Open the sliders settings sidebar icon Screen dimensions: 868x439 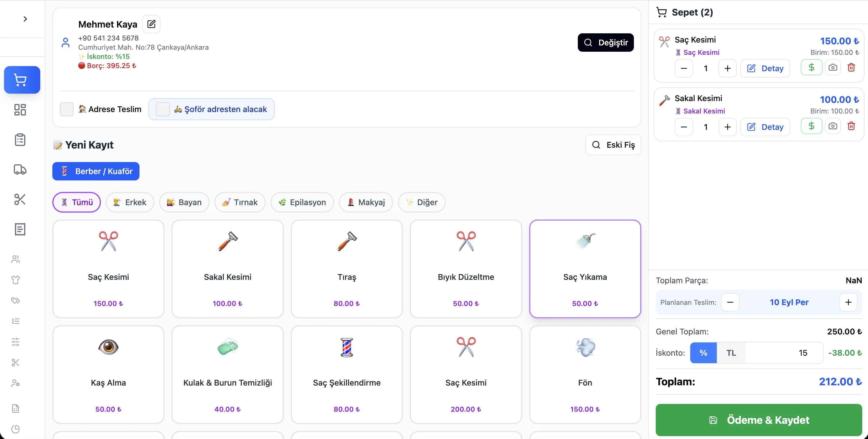(x=16, y=342)
